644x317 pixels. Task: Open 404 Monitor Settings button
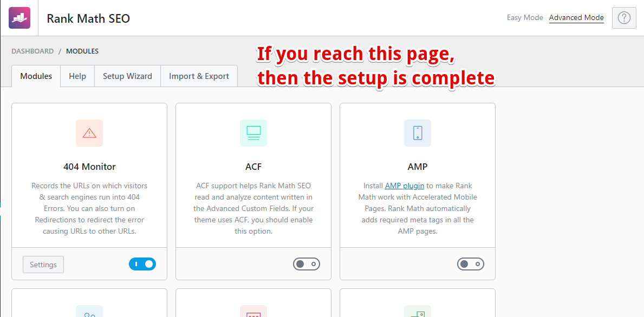43,265
